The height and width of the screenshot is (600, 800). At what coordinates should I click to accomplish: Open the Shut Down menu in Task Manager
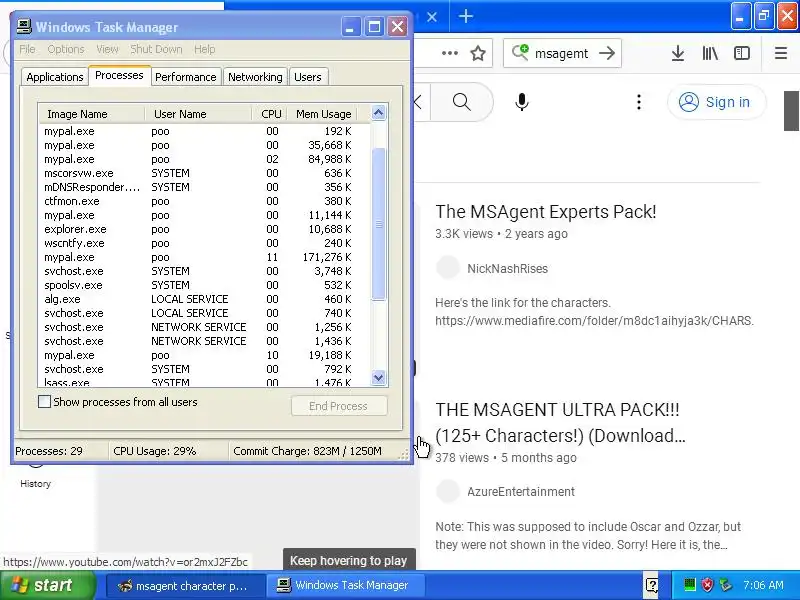coord(156,49)
